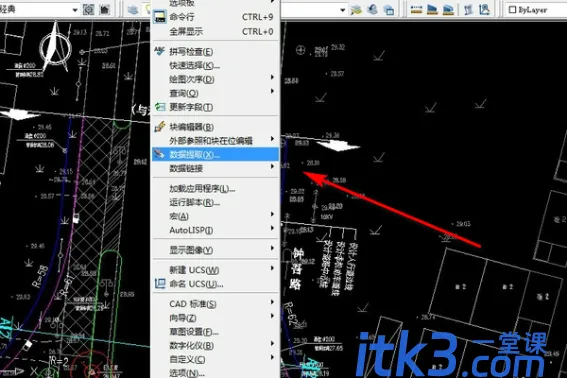
Task: Click the UCS icon beside 命名 UCS(U)
Action: [159, 284]
